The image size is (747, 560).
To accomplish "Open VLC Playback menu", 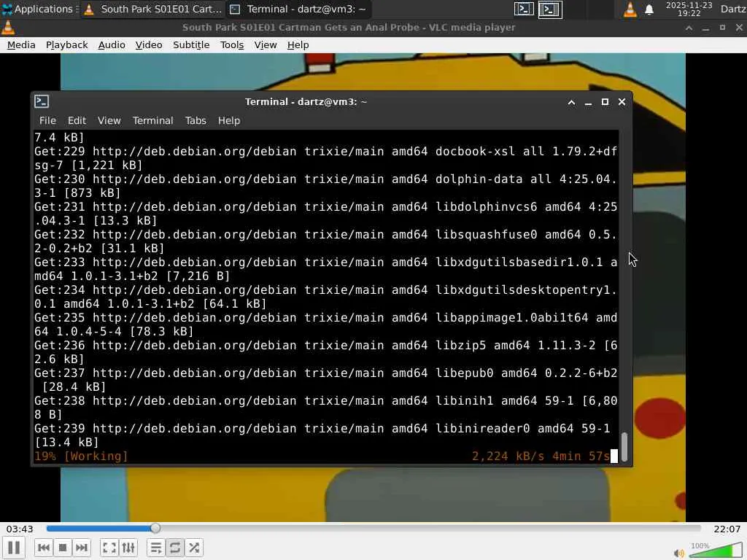I will tap(66, 44).
